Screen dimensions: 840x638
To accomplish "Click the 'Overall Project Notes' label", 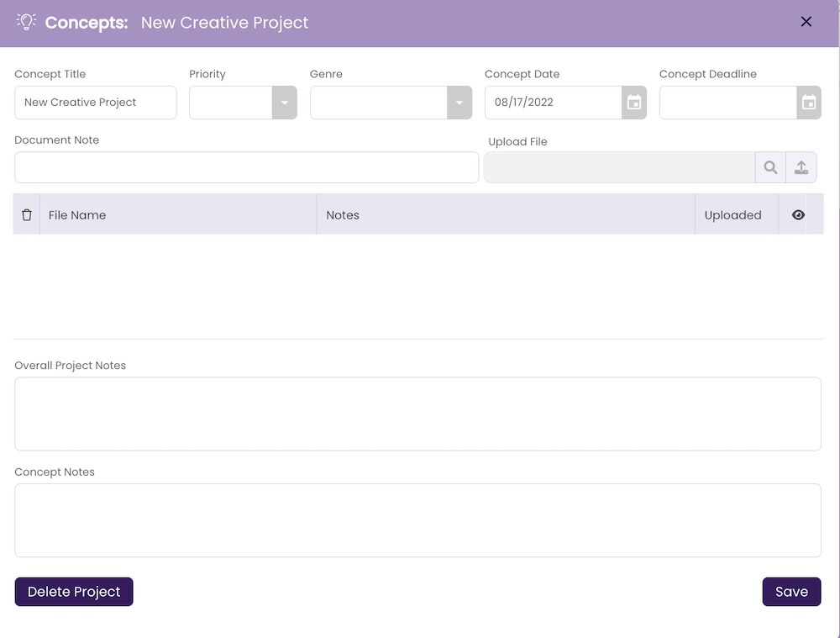I will (71, 365).
